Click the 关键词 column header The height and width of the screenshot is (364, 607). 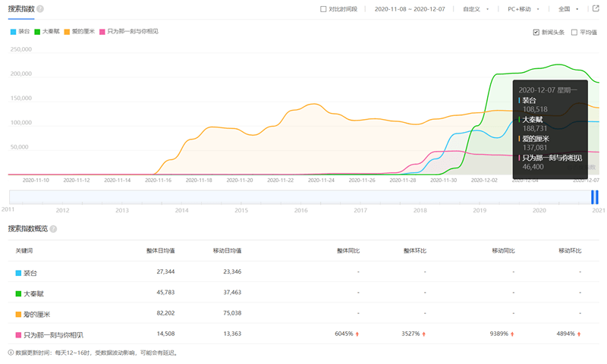point(24,251)
